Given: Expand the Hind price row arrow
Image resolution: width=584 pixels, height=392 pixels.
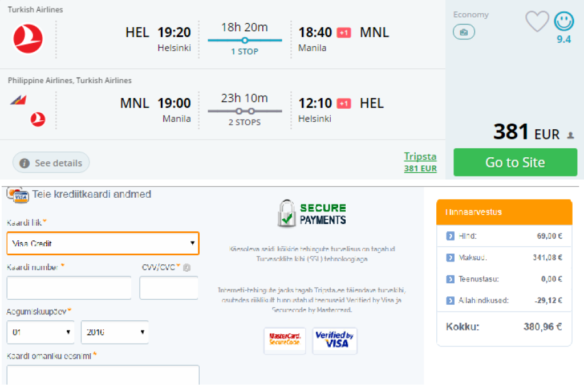Looking at the screenshot, I should [x=450, y=235].
